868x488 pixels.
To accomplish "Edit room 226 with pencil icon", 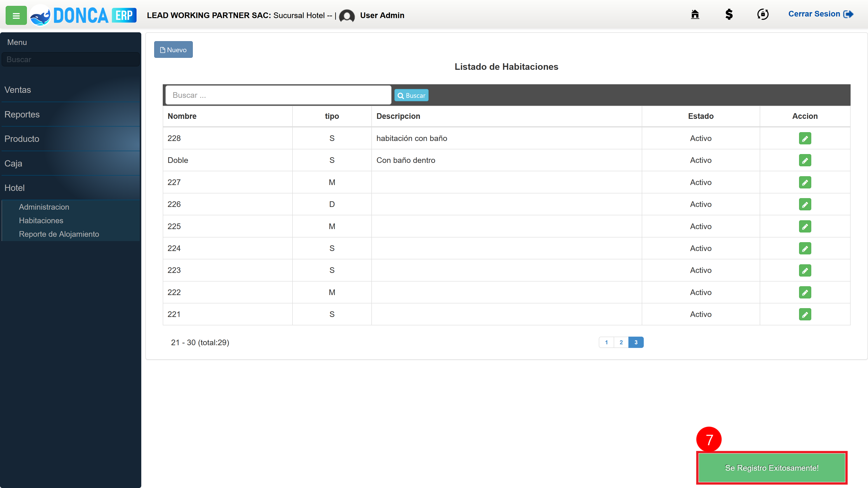I will pos(805,204).
